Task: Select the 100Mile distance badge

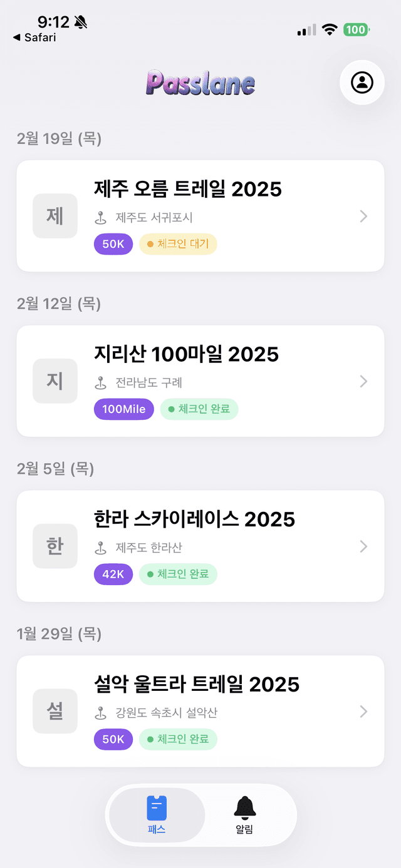Action: (x=123, y=409)
